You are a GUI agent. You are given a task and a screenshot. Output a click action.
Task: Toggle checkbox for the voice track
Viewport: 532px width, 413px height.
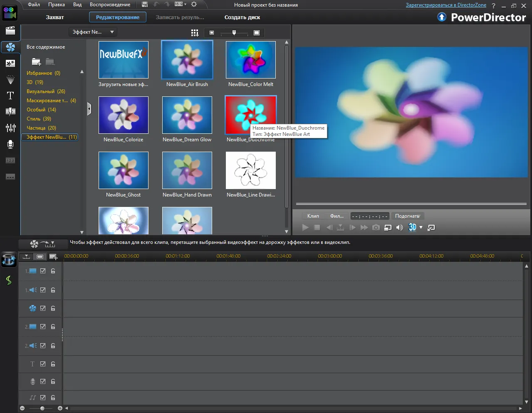point(43,381)
